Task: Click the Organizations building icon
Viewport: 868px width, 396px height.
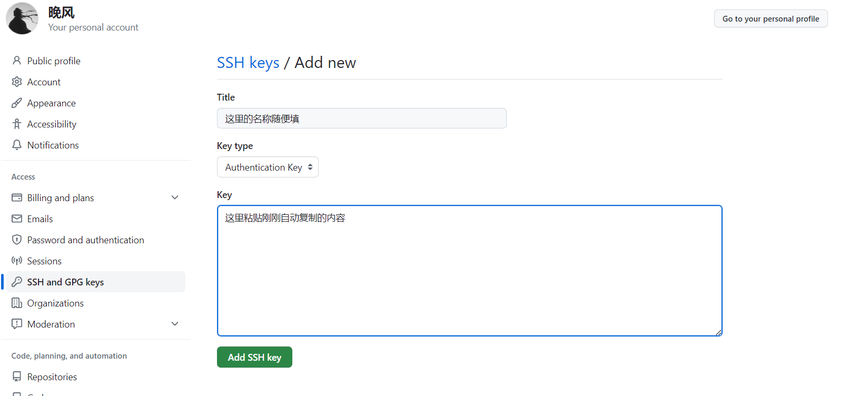Action: 17,303
